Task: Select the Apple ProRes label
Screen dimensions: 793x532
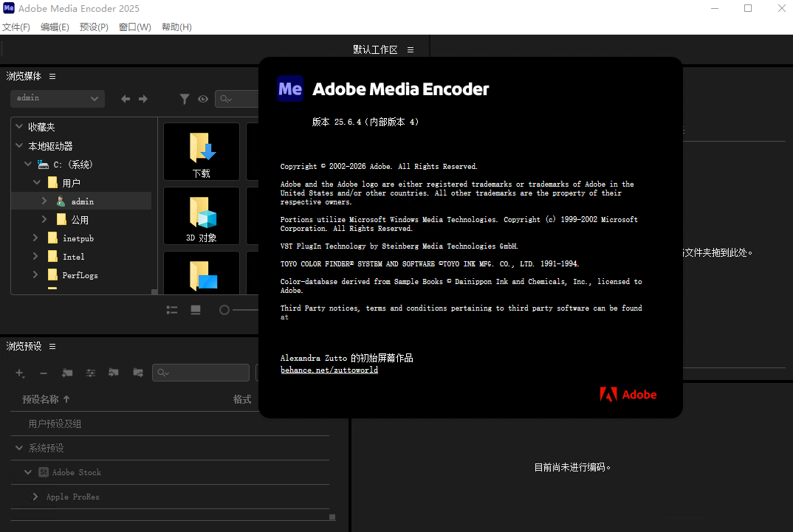Action: coord(73,497)
